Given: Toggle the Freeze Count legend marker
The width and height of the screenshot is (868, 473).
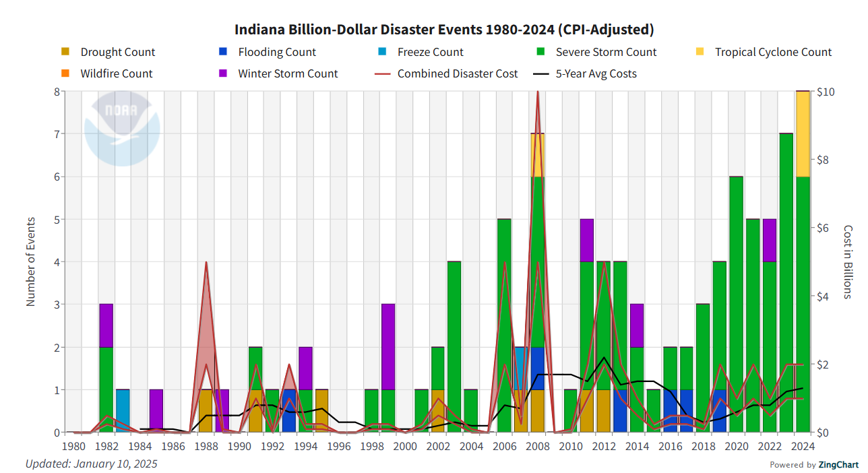Looking at the screenshot, I should pyautogui.click(x=382, y=52).
